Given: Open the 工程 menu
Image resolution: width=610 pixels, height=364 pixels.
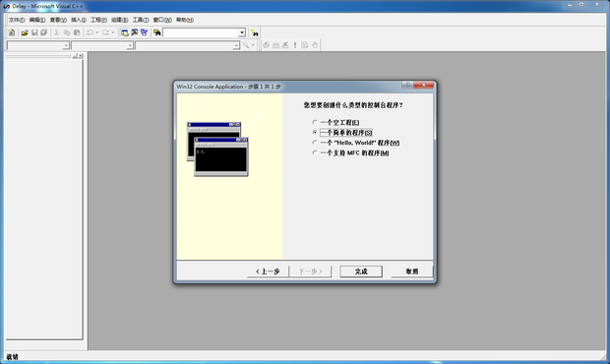Looking at the screenshot, I should (x=98, y=20).
